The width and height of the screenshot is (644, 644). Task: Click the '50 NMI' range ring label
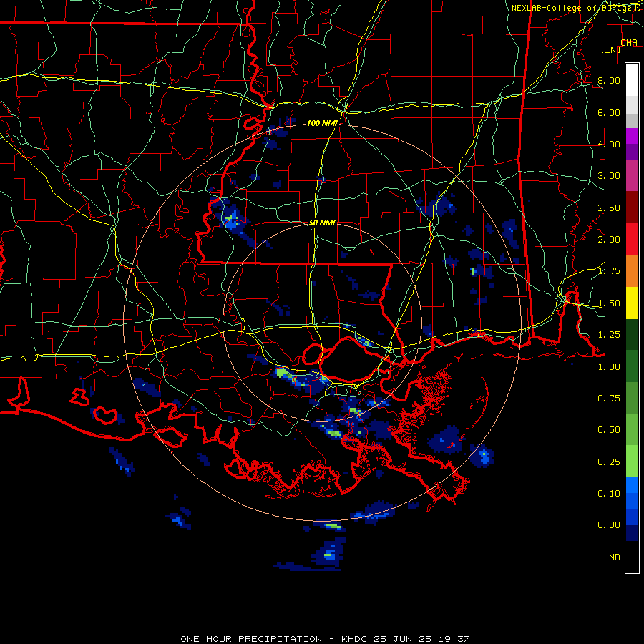pos(322,223)
